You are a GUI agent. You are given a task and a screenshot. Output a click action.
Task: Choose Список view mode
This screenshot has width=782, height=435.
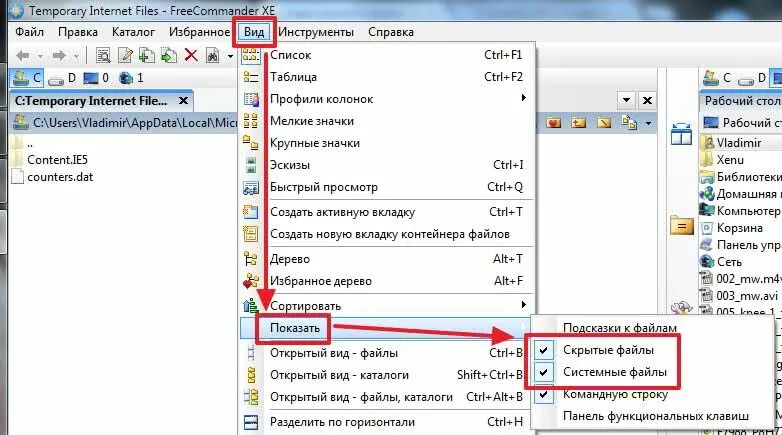pyautogui.click(x=387, y=55)
